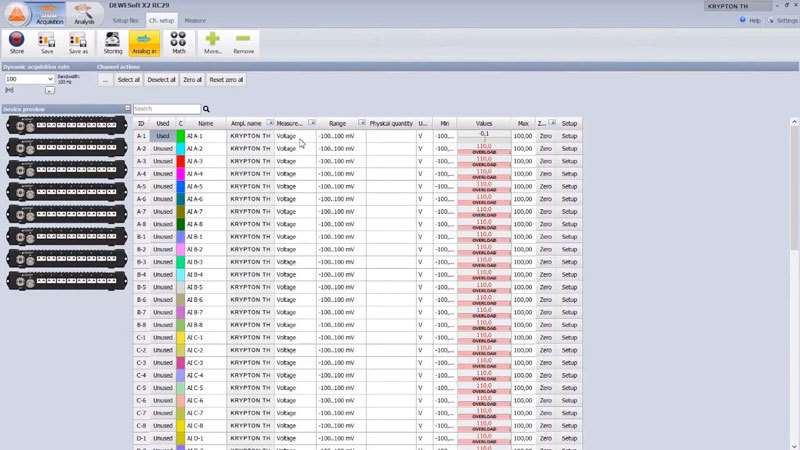The image size is (800, 450).
Task: Click the Name cell AI A-7
Action: [x=206, y=211]
